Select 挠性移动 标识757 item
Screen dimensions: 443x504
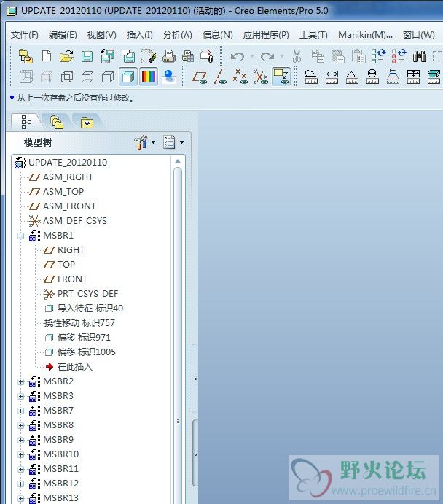(x=79, y=323)
